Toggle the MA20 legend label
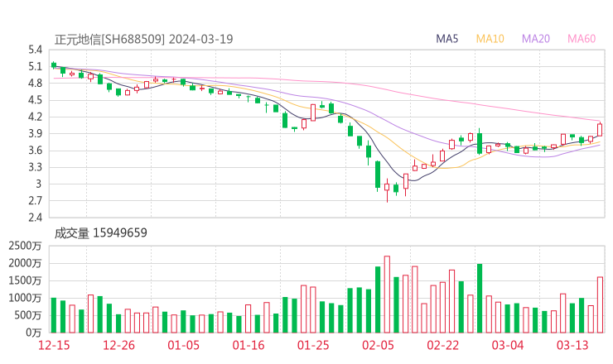The height and width of the screenshot is (364, 613). pyautogui.click(x=537, y=39)
